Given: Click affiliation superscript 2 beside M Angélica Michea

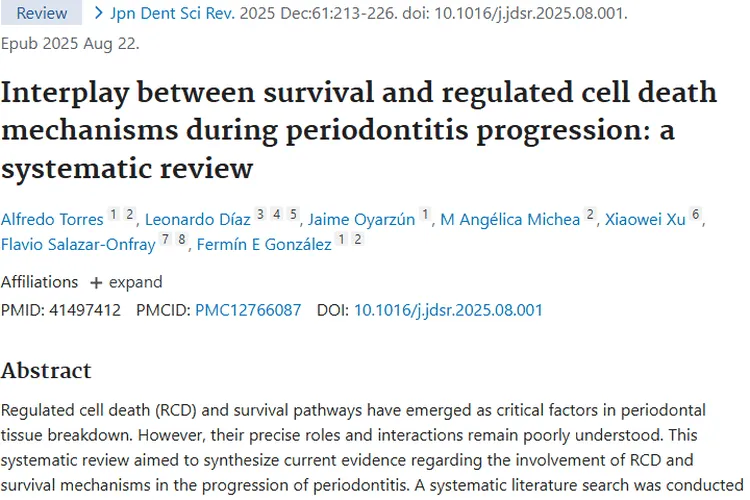Looking at the screenshot, I should pos(591,215).
